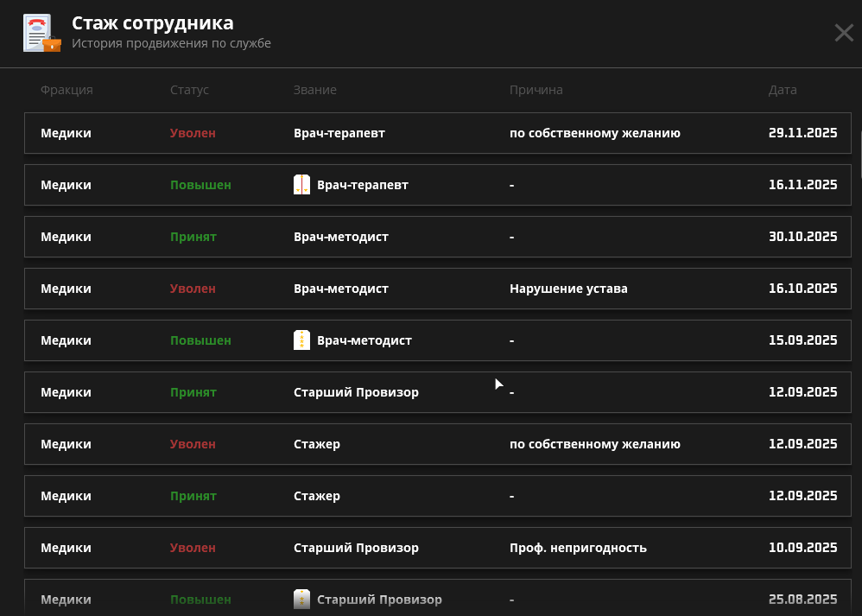The width and height of the screenshot is (862, 616).
Task: Click Принят status in the 30.10.2025 row
Action: click(x=193, y=237)
